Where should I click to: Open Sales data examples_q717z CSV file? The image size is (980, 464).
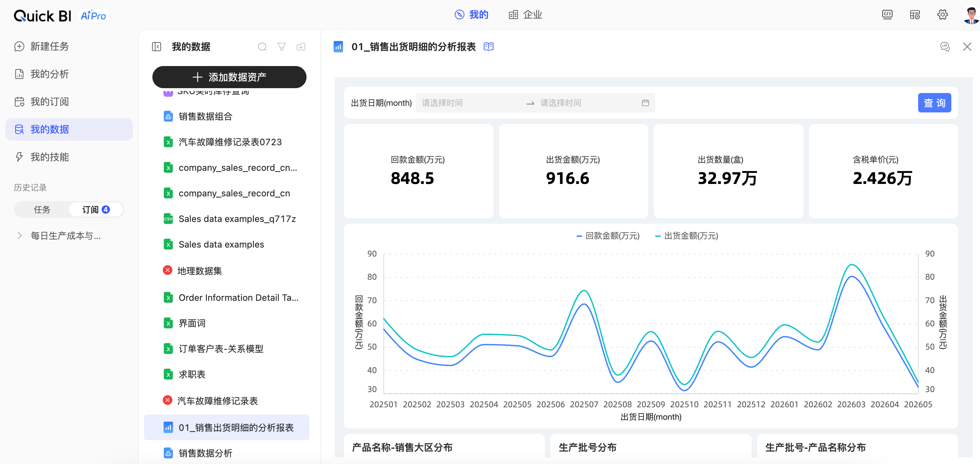[x=227, y=219]
